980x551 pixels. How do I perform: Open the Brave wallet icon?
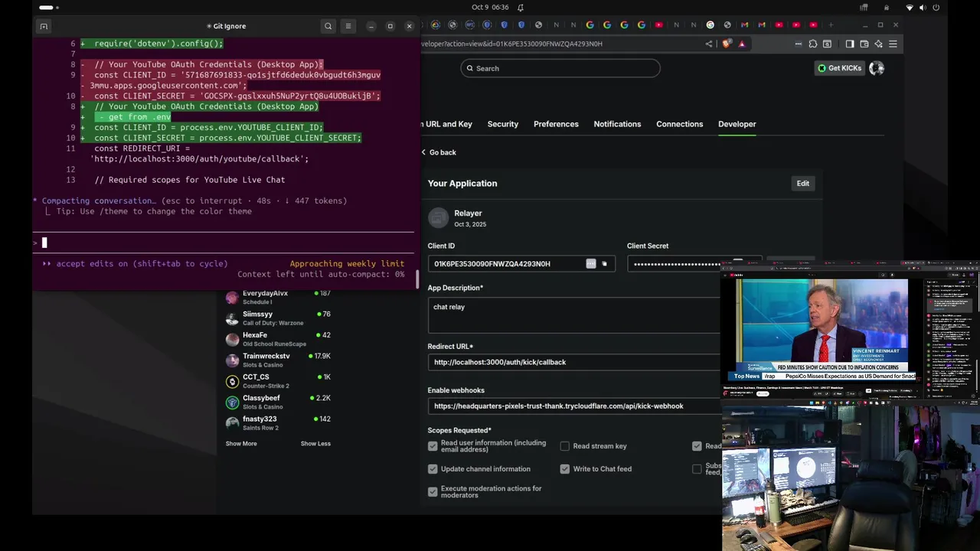pyautogui.click(x=864, y=44)
